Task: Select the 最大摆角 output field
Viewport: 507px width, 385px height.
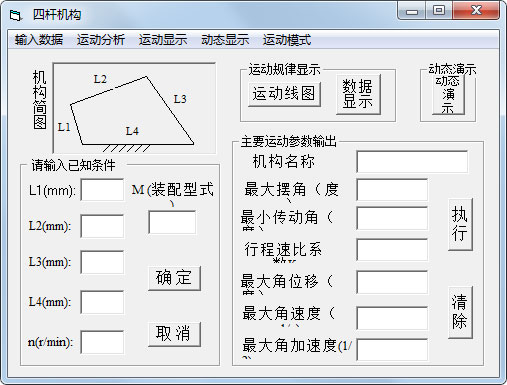Action: coord(392,190)
